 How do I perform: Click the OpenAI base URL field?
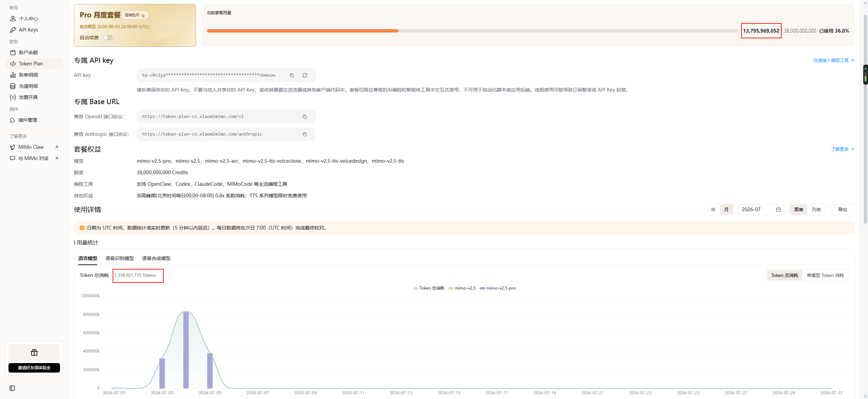click(226, 117)
